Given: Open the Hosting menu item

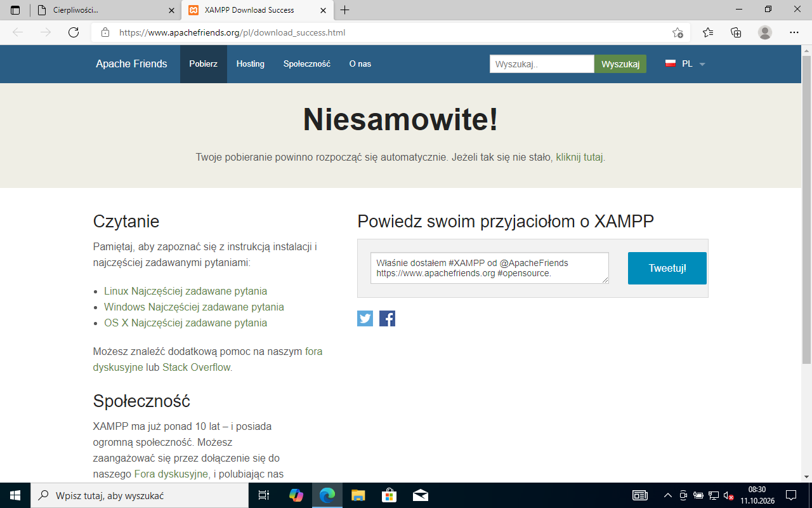Looking at the screenshot, I should coord(251,64).
